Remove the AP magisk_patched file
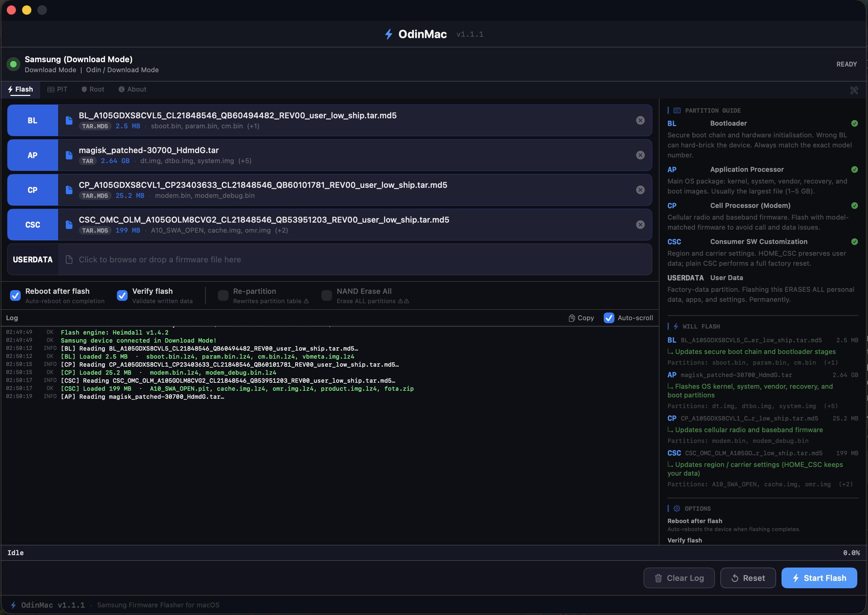The height and width of the screenshot is (615, 868). tap(640, 155)
